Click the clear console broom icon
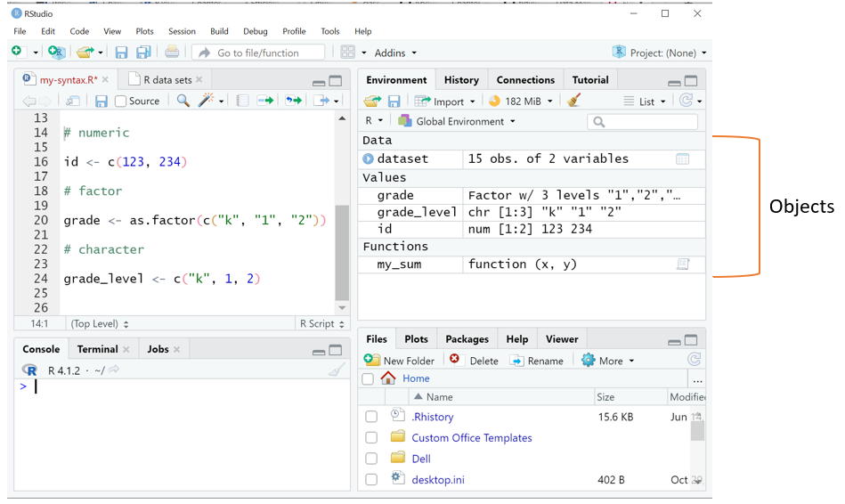 [x=336, y=370]
